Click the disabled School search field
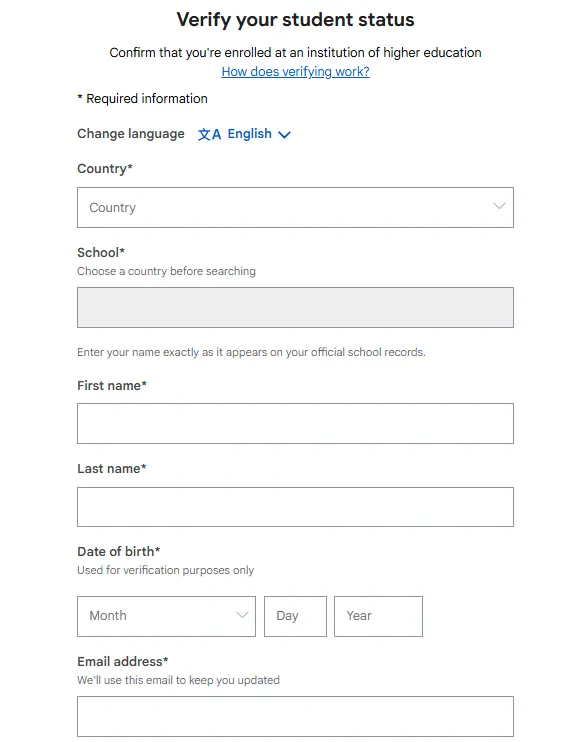This screenshot has width=581, height=742. (295, 307)
